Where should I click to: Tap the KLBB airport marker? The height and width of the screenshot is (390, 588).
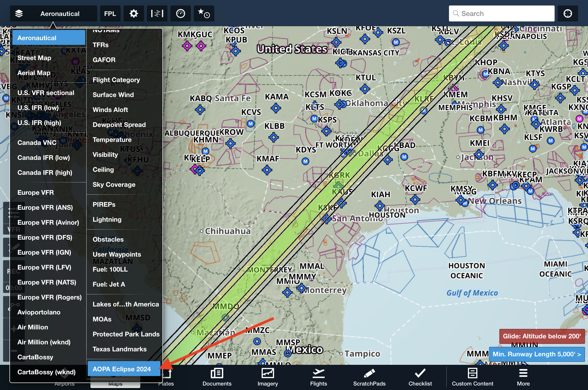274,137
